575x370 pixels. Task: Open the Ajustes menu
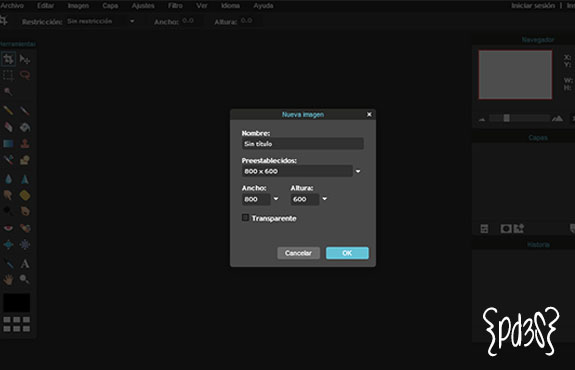[x=143, y=6]
